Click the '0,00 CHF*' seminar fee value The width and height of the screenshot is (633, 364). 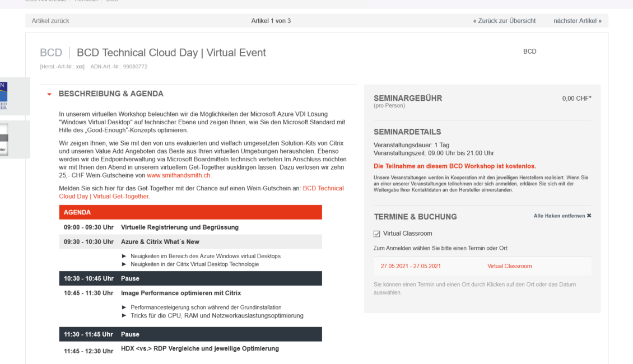click(576, 99)
